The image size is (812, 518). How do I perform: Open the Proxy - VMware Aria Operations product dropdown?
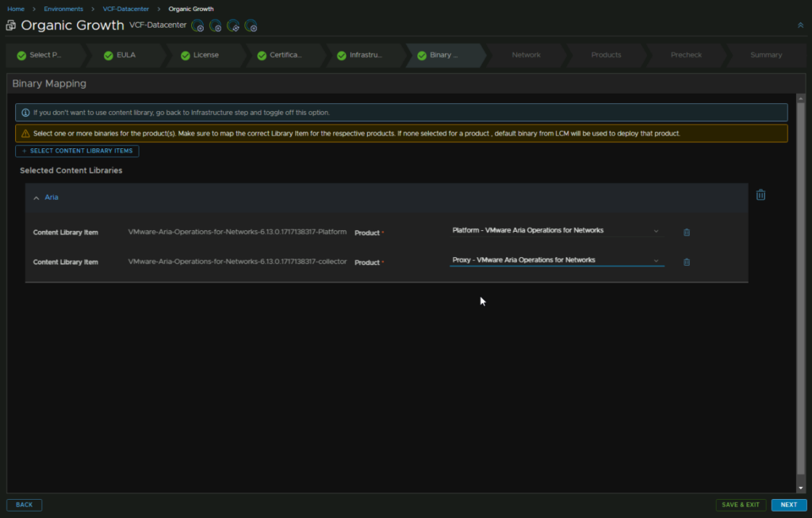[557, 260]
